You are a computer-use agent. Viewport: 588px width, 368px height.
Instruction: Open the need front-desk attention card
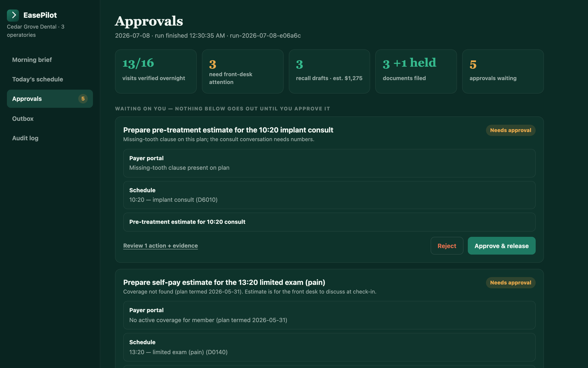pyautogui.click(x=243, y=71)
